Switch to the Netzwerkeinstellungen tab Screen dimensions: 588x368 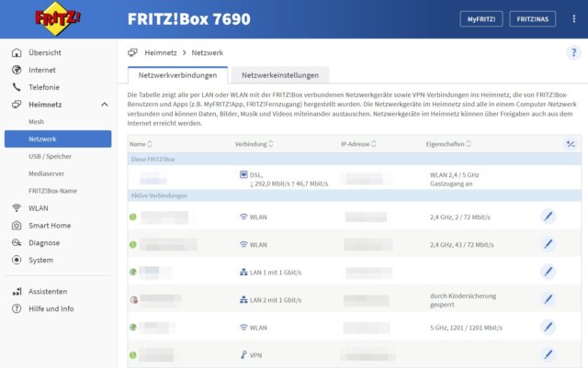point(280,75)
